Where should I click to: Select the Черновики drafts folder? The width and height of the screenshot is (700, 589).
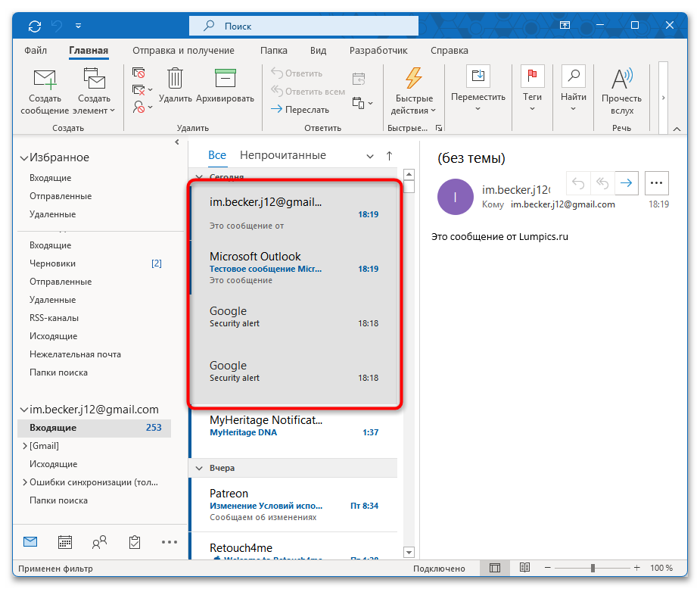[x=52, y=263]
